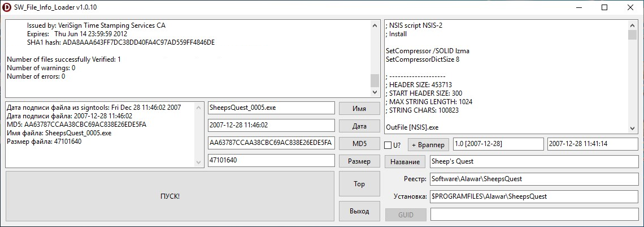
Task: Click 'SetCompressor /SOLID lzma' script line
Action: [x=428, y=51]
